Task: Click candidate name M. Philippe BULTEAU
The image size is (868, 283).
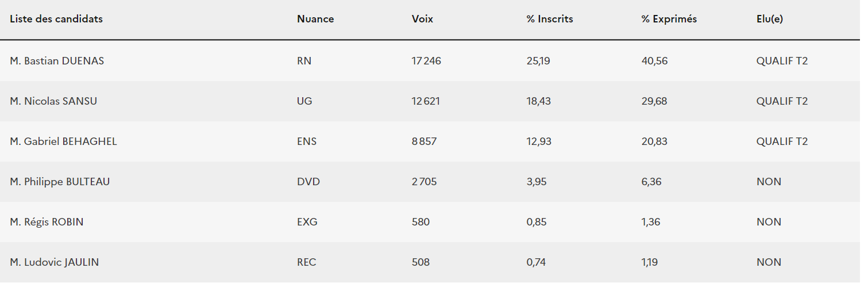Action: click(60, 181)
